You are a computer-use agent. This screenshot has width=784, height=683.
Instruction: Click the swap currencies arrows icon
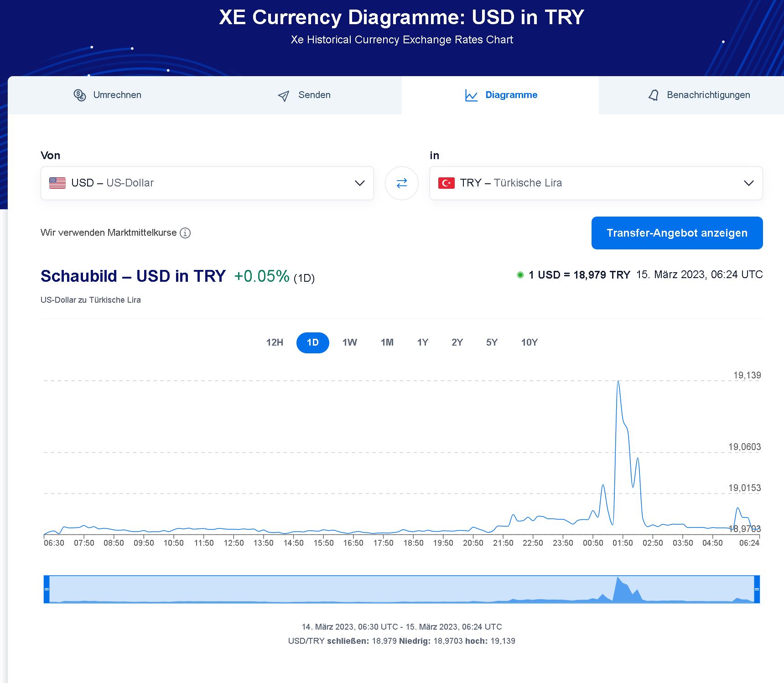click(401, 183)
